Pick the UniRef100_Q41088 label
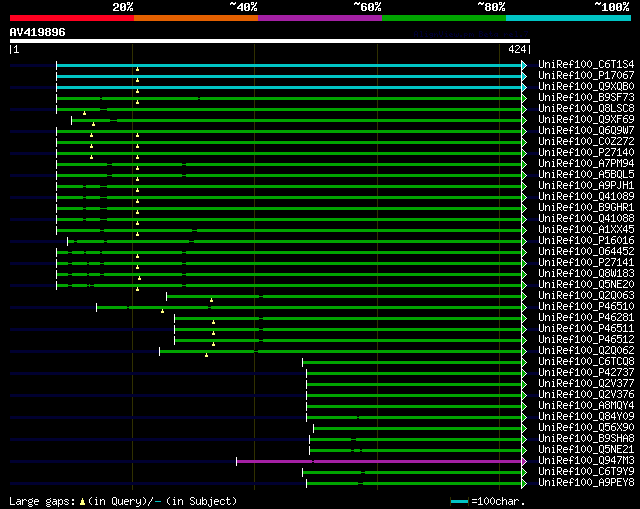The height and width of the screenshot is (509, 640). coord(586,219)
